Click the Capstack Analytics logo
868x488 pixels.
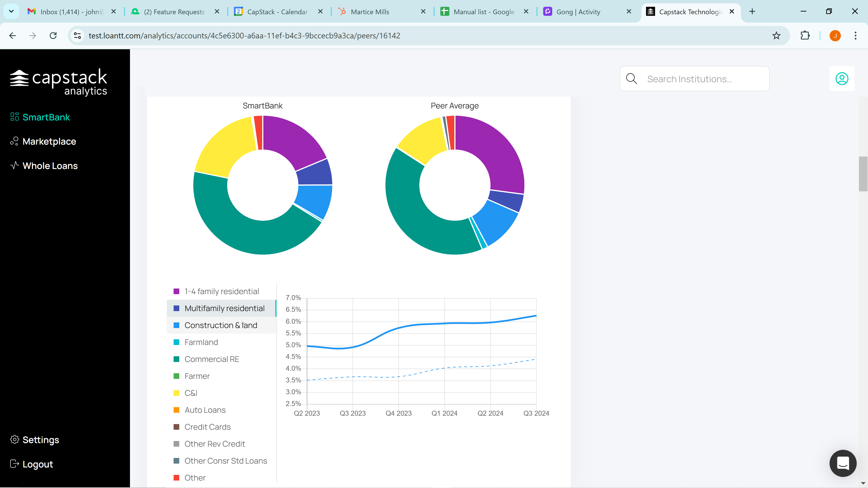pyautogui.click(x=59, y=82)
